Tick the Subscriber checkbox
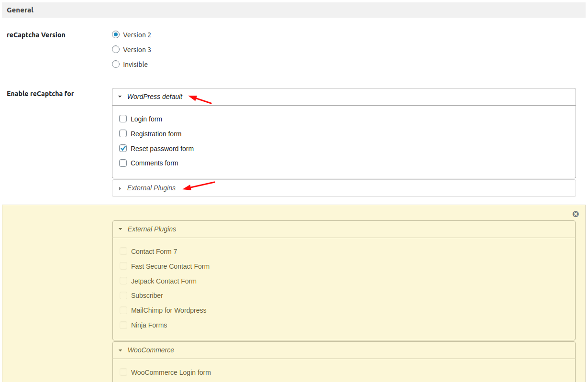This screenshot has height=382, width=588. coord(123,295)
